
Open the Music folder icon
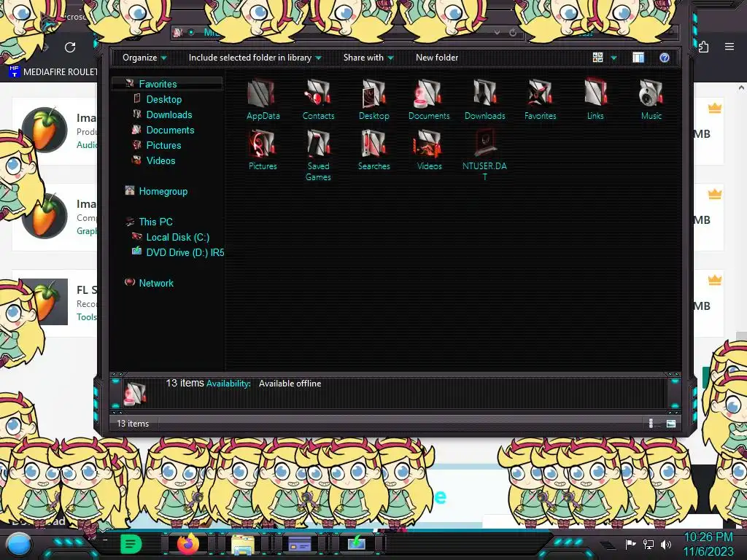coord(651,99)
